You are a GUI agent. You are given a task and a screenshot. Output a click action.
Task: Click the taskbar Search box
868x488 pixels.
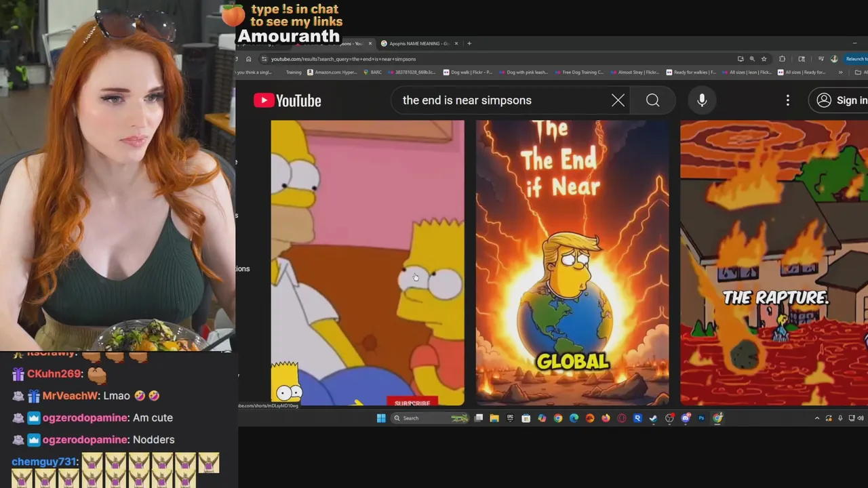click(430, 418)
